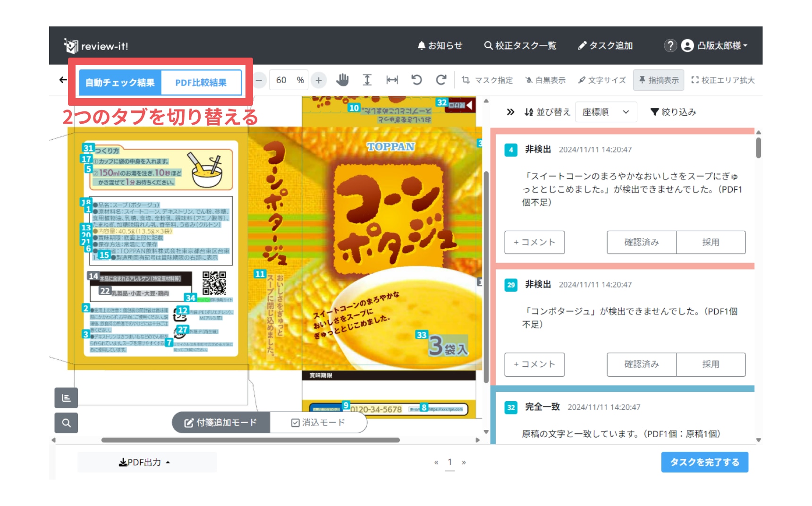
Task: Switch to the PDF比較結果 tab
Action: pyautogui.click(x=201, y=83)
